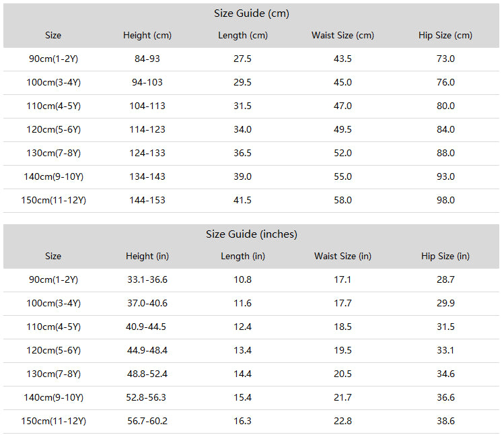Select the 'Waist Size (cm)' column header
The width and height of the screenshot is (504, 437).
coord(343,36)
